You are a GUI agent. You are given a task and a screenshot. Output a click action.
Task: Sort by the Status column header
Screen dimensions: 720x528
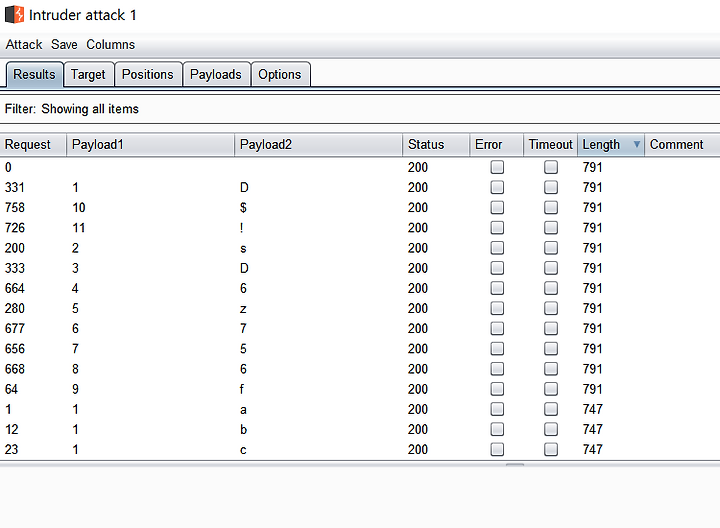tap(436, 145)
